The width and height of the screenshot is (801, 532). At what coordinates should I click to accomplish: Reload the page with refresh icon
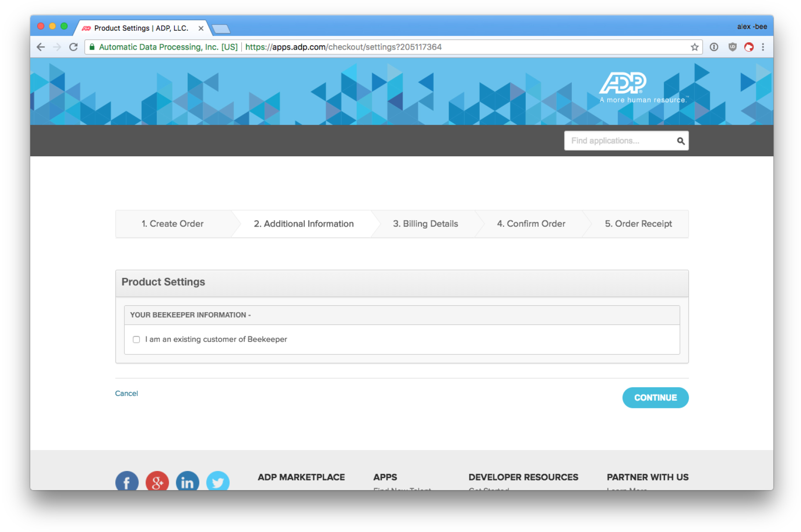point(73,47)
